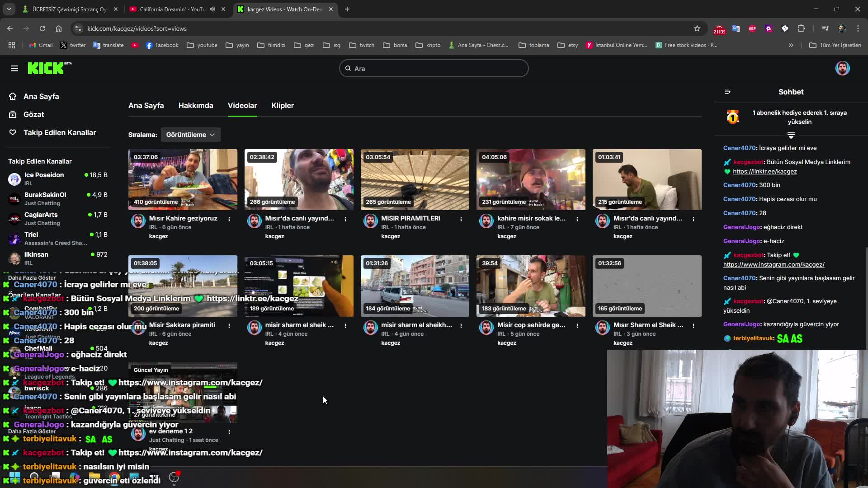868x488 pixels.
Task: Play the MISIR PIRAMITLERI thumbnail
Action: tap(415, 179)
